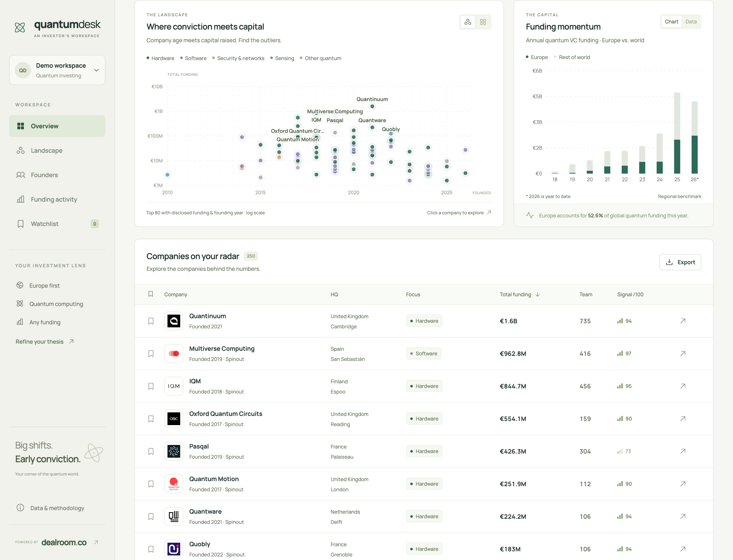This screenshot has height=560, width=733.
Task: Switch to grid view icon in landscape card
Action: tap(483, 22)
